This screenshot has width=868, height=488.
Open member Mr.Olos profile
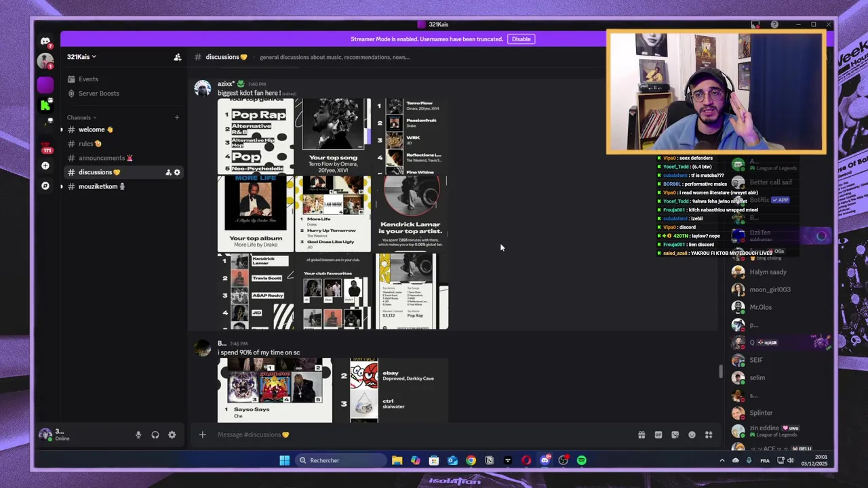[x=760, y=307]
